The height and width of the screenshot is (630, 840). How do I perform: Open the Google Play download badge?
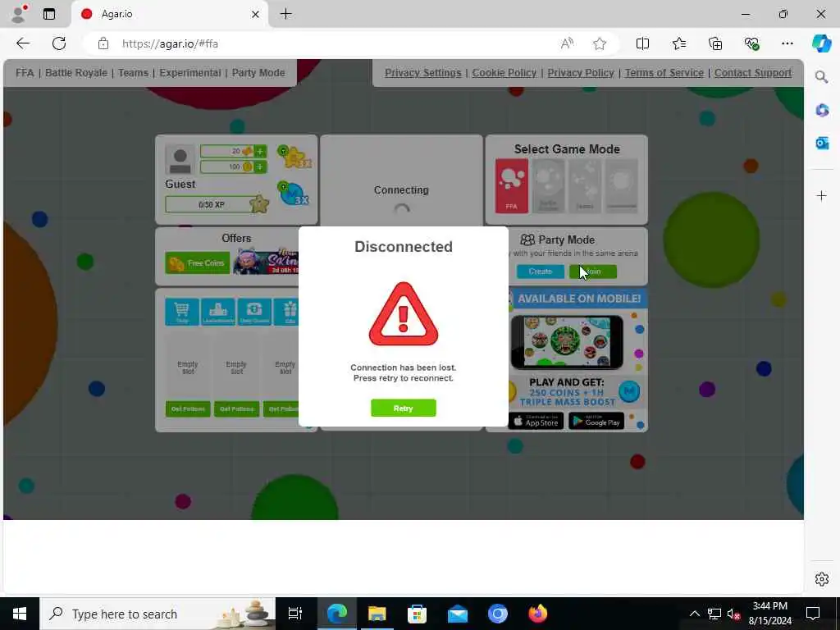(x=596, y=422)
